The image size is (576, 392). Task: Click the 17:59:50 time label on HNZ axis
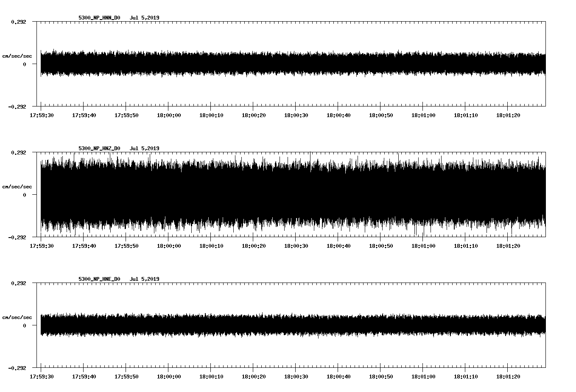[x=126, y=246]
